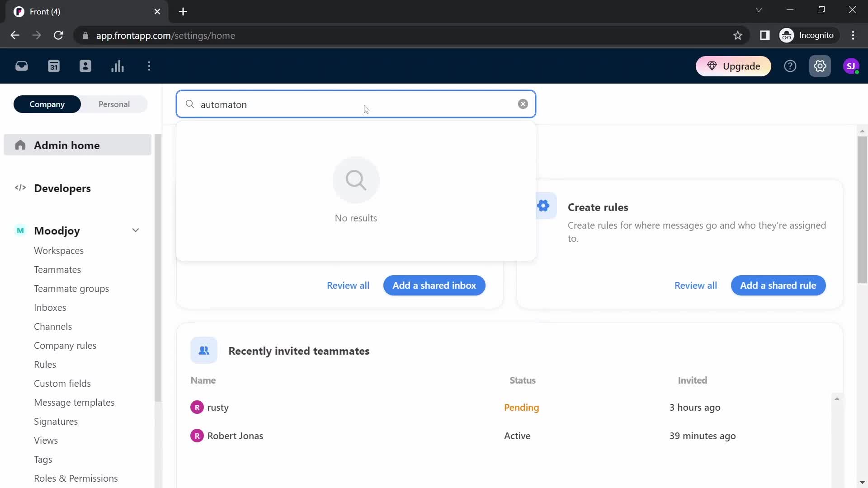This screenshot has height=488, width=868.
Task: Open Tags settings
Action: (43, 460)
